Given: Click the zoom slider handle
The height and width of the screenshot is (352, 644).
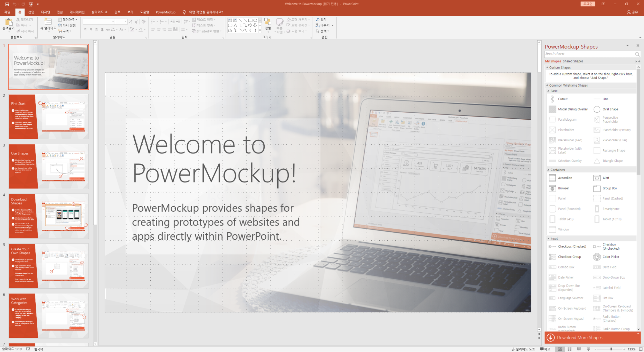Looking at the screenshot, I should click(x=611, y=349).
